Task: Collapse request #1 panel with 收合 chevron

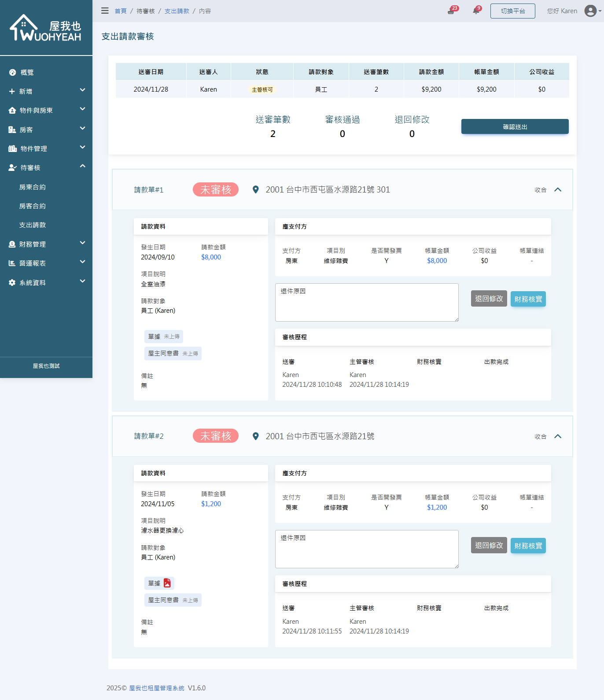Action: [558, 190]
